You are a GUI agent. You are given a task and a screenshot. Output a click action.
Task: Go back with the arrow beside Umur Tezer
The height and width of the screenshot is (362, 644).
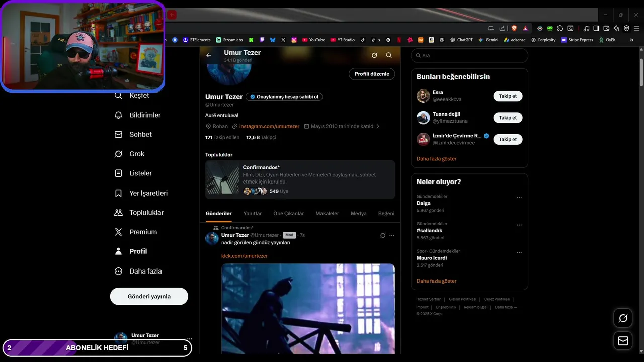[x=209, y=55]
